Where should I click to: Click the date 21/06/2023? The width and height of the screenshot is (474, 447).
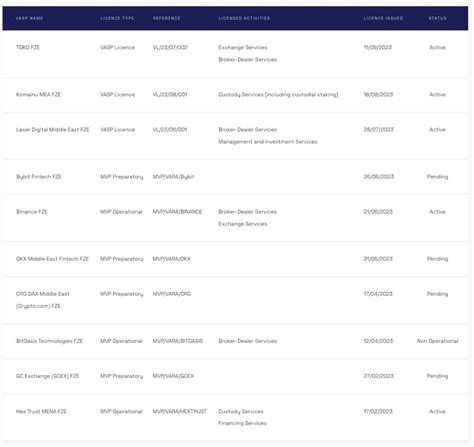tap(378, 212)
